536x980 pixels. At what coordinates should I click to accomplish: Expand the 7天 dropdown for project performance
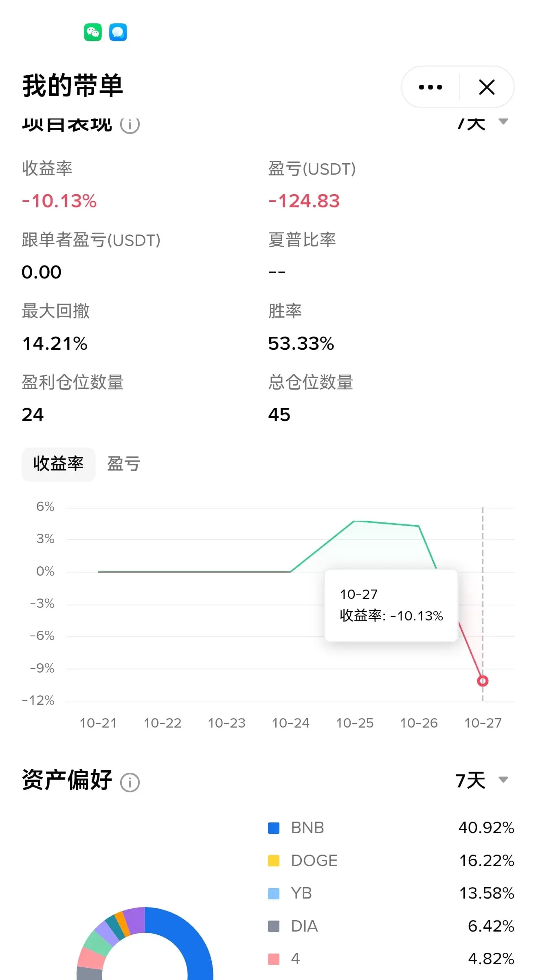point(483,123)
